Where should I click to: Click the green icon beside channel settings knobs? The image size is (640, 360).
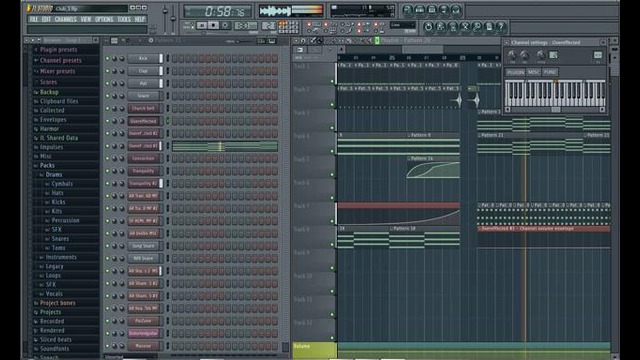coord(553,55)
